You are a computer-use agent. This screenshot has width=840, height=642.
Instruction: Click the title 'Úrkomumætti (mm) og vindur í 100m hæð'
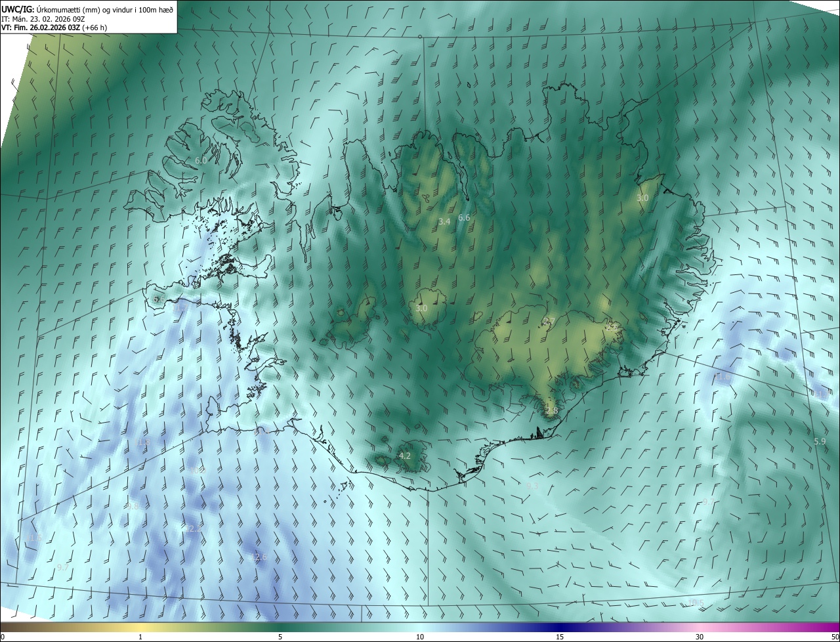point(105,9)
